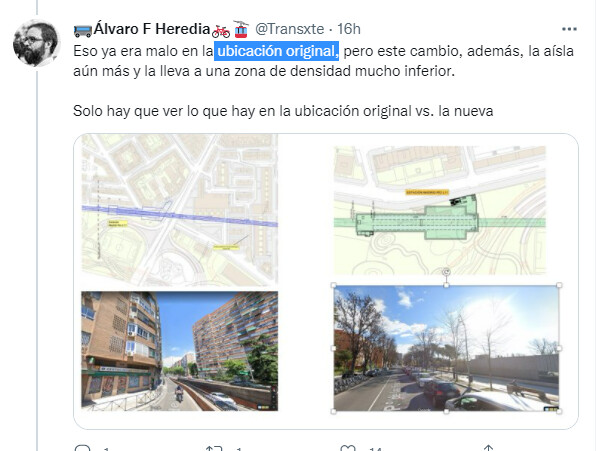Click the rotation handle above the street photo
The width and height of the screenshot is (596, 451).
(x=446, y=272)
